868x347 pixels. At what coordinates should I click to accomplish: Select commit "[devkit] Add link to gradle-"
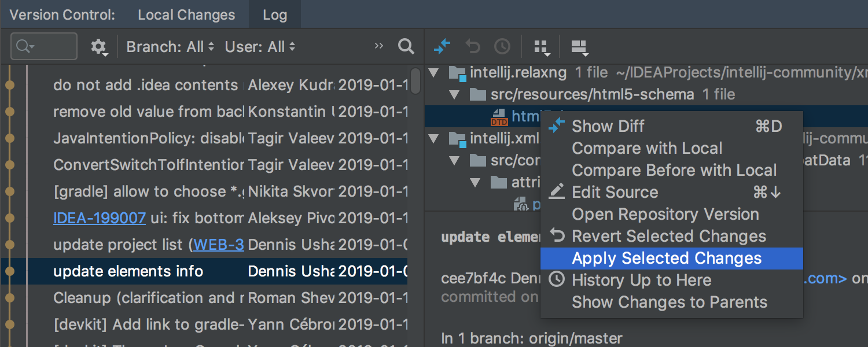(x=149, y=324)
